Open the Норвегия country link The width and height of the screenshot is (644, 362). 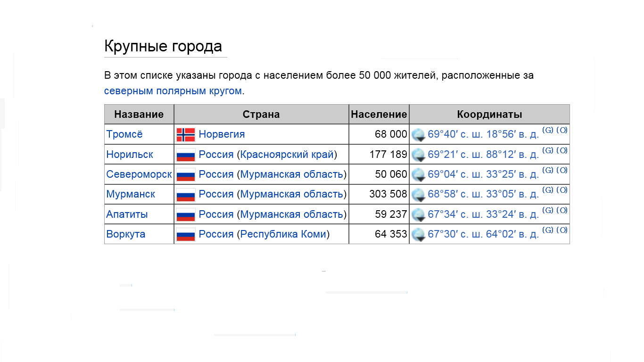222,134
